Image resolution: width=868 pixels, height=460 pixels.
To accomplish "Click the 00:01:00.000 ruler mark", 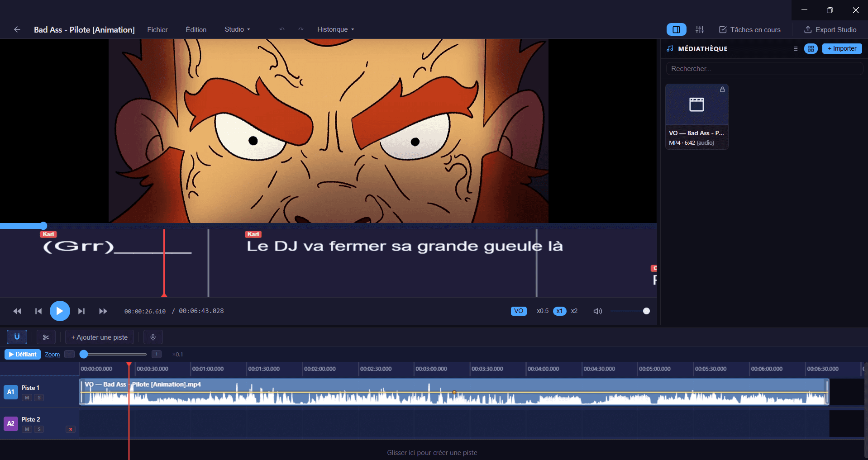I will pyautogui.click(x=208, y=369).
